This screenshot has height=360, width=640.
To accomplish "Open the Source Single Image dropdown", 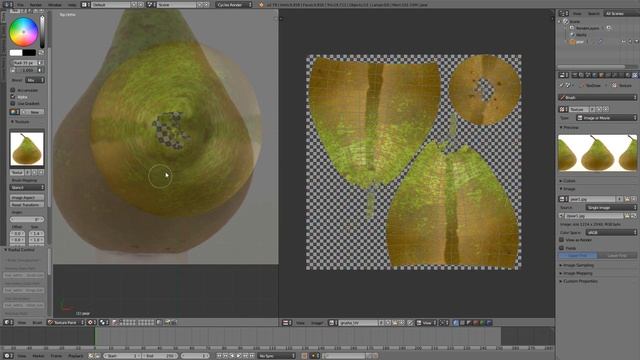I will click(x=611, y=208).
